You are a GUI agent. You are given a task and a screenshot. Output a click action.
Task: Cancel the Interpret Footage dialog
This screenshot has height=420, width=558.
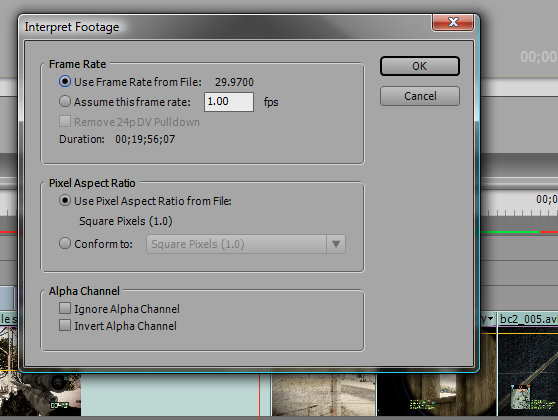[420, 96]
